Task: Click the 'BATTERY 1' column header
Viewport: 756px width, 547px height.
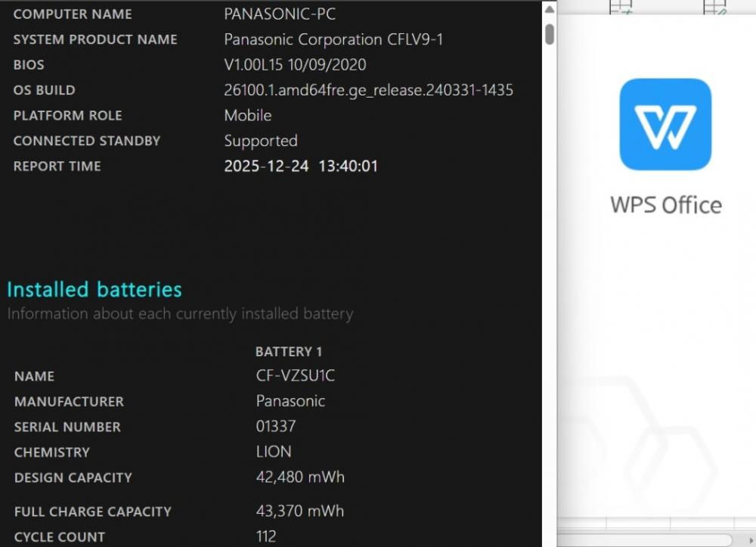Action: [x=288, y=352]
